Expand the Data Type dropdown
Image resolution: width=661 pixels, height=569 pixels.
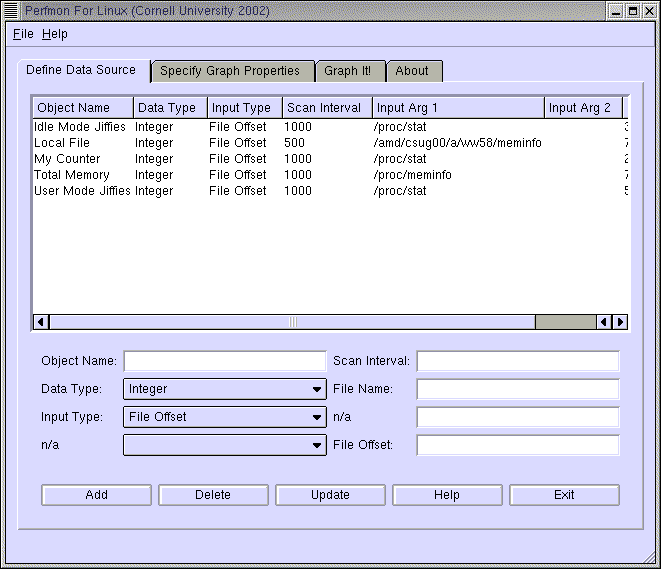click(x=225, y=389)
